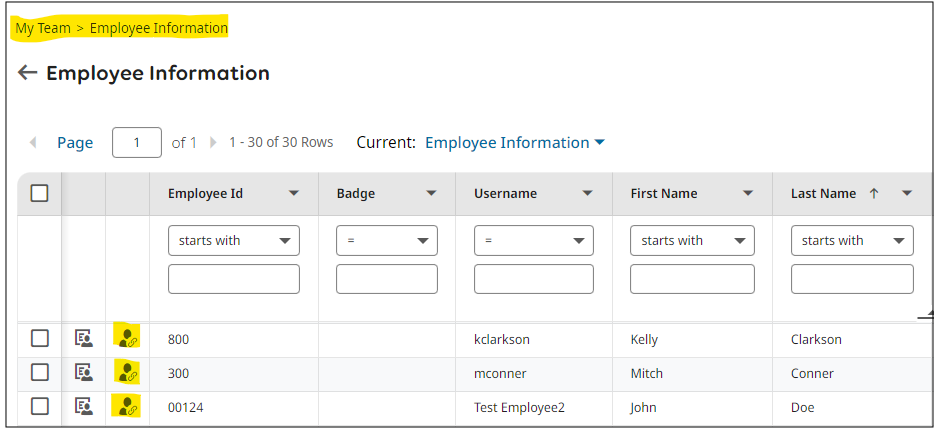
Task: Click the First Name filter text field
Action: coord(692,279)
